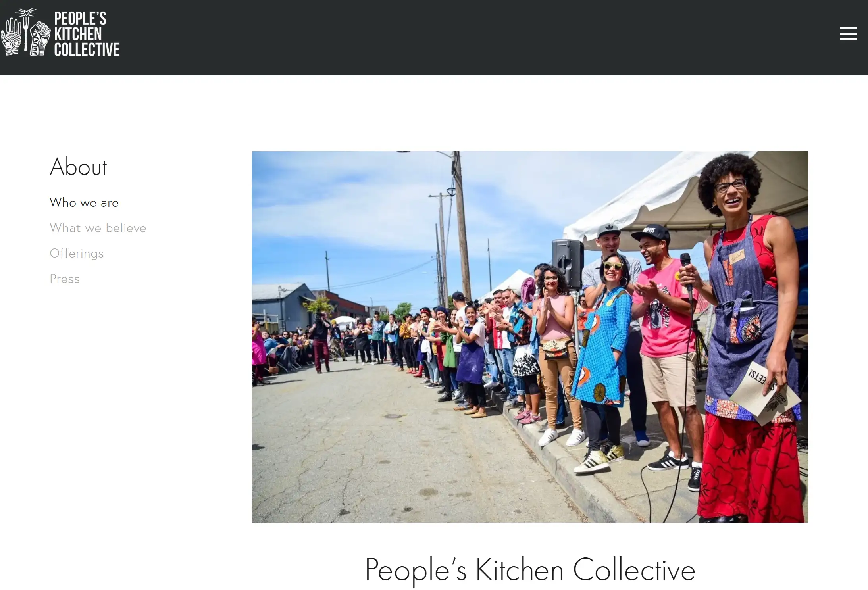Image resolution: width=868 pixels, height=590 pixels.
Task: Click the People's Kitchen Collective logo text
Action: pos(87,34)
